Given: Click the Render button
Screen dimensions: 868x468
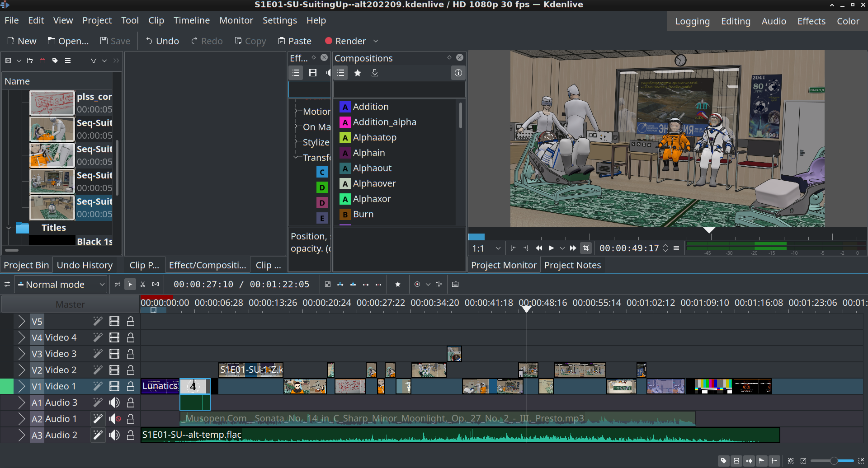Looking at the screenshot, I should [345, 41].
